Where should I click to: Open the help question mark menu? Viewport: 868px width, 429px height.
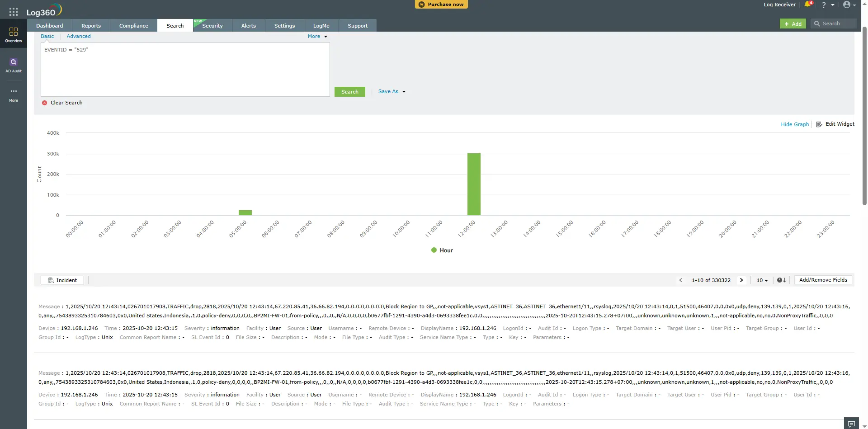pos(824,5)
